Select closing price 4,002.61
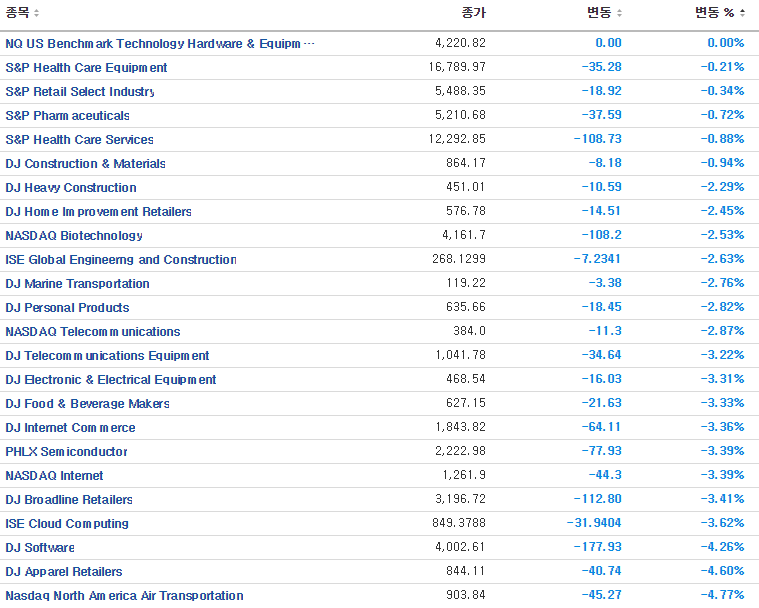Viewport: 759px width, 608px height. [x=460, y=547]
